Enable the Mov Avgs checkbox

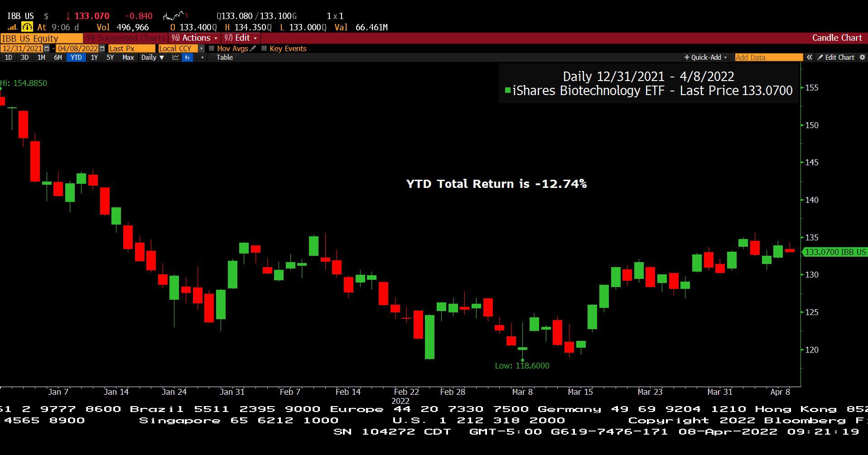212,48
